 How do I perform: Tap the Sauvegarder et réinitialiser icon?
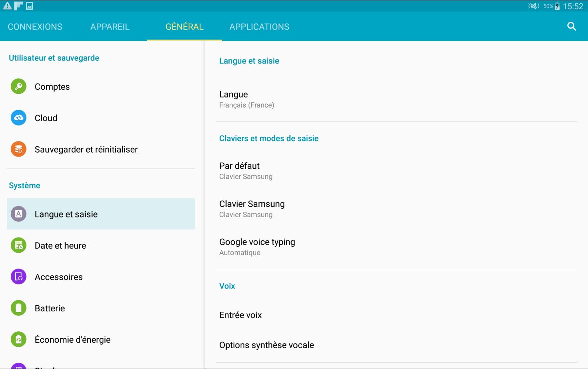(18, 149)
